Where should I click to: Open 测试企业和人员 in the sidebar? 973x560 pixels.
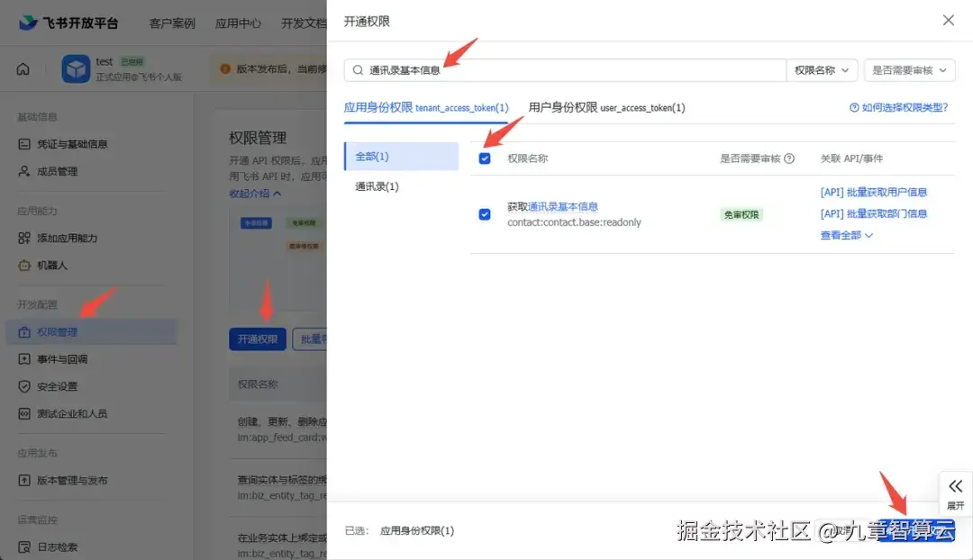coord(72,413)
